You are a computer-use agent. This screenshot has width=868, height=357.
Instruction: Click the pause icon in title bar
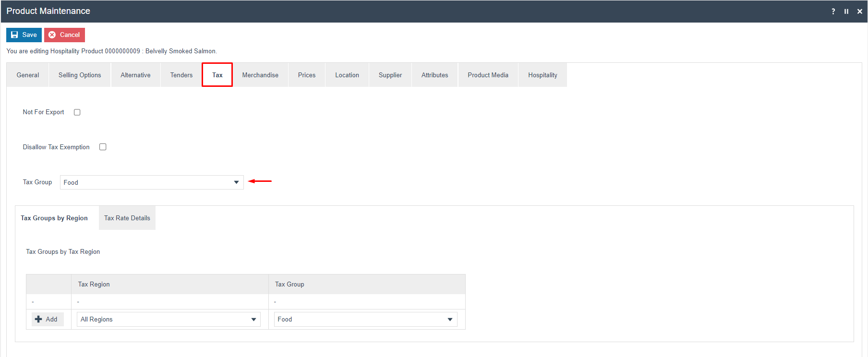tap(846, 11)
